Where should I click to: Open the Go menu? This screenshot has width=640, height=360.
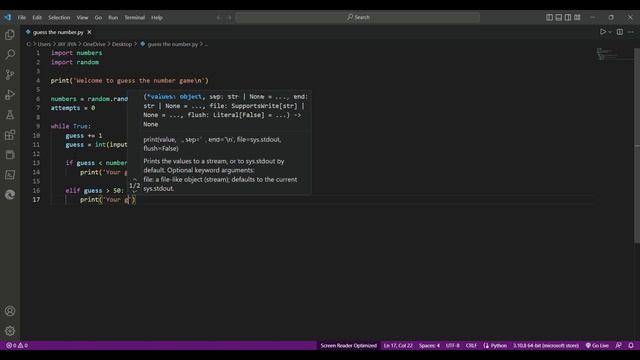pyautogui.click(x=98, y=18)
